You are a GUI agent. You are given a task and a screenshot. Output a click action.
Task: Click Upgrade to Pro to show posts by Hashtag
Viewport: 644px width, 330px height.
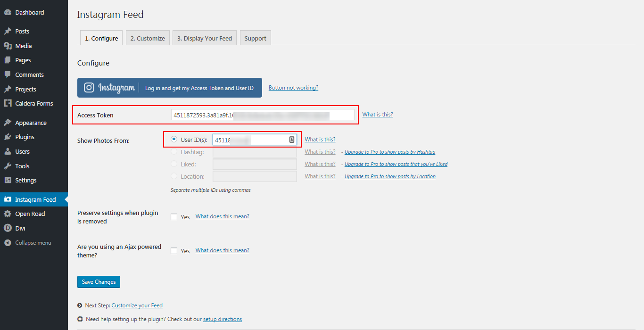click(x=390, y=152)
